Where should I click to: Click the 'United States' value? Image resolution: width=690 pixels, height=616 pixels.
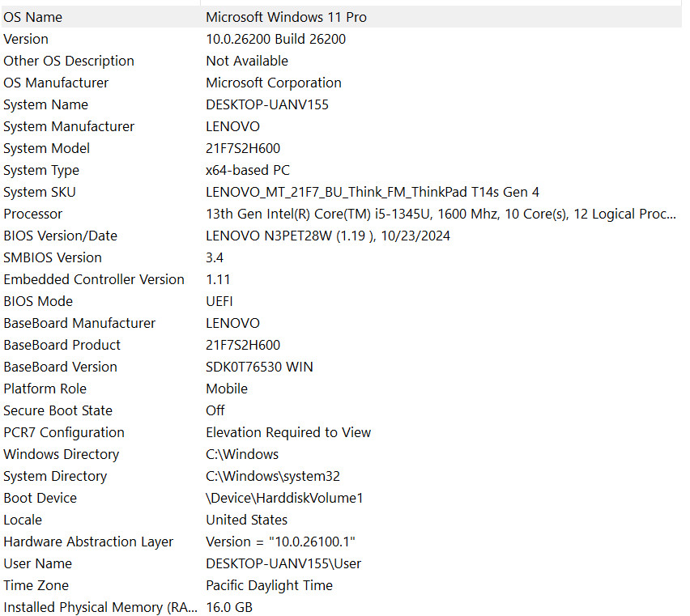point(246,520)
